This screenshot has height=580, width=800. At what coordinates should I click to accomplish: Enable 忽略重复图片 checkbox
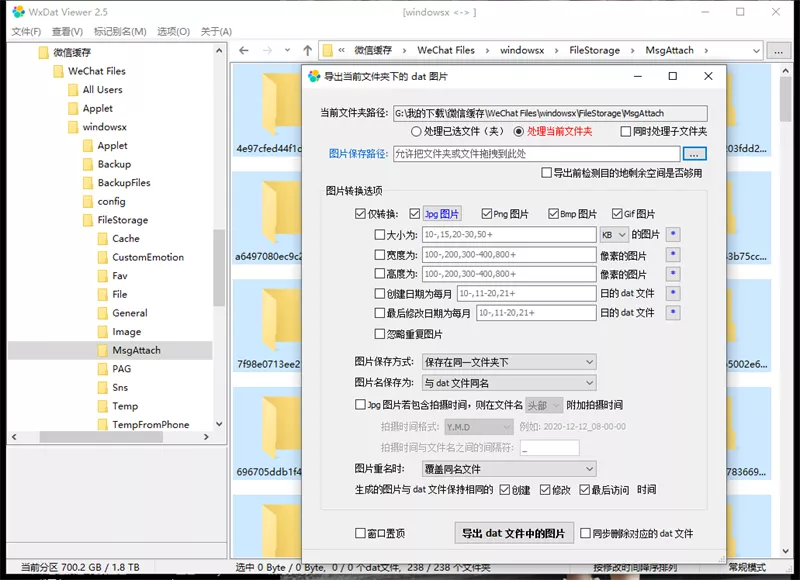pyautogui.click(x=380, y=334)
